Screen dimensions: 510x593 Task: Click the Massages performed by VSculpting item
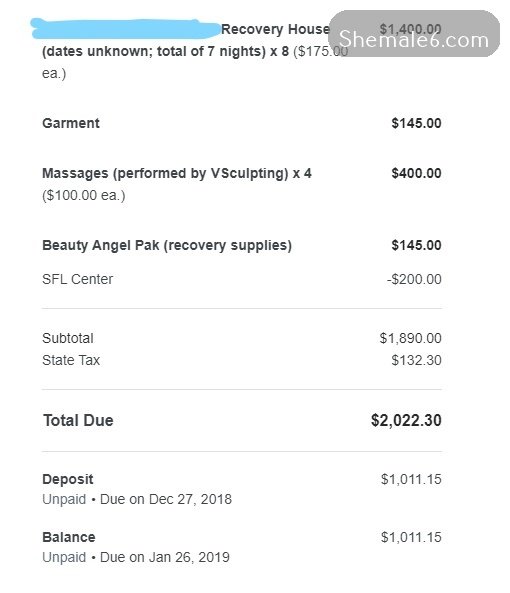(x=177, y=173)
